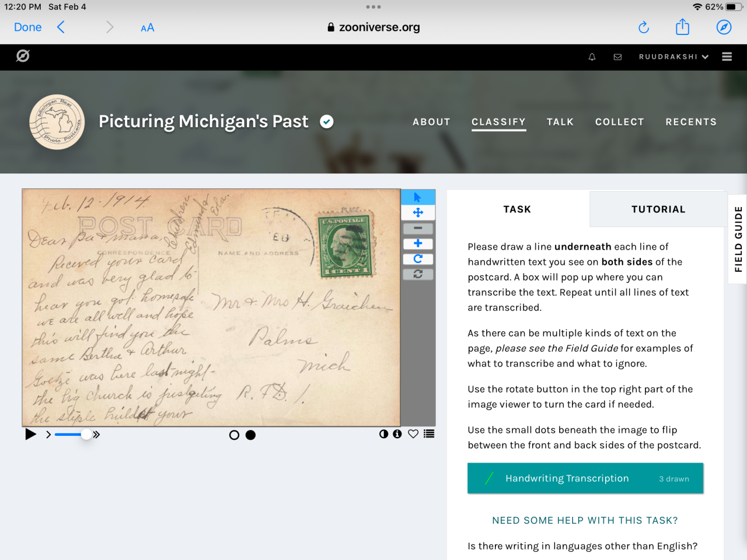Show the back side using filled dot
This screenshot has height=560, width=747.
tap(250, 435)
